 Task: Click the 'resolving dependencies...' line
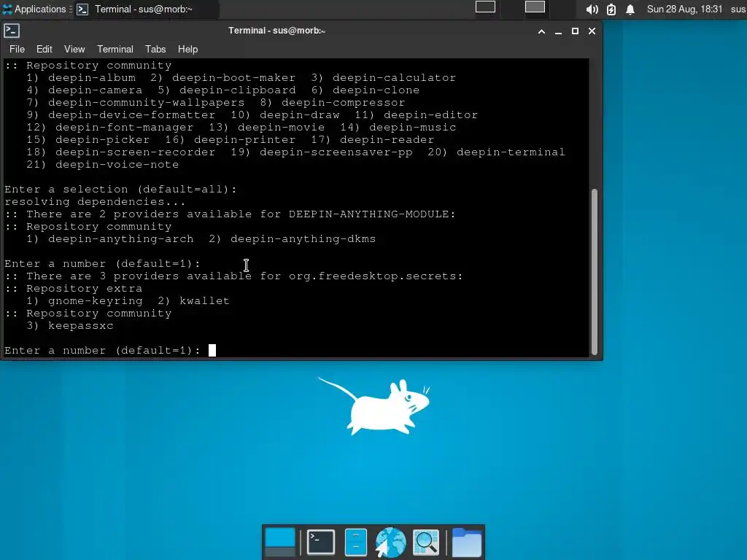[x=96, y=202]
